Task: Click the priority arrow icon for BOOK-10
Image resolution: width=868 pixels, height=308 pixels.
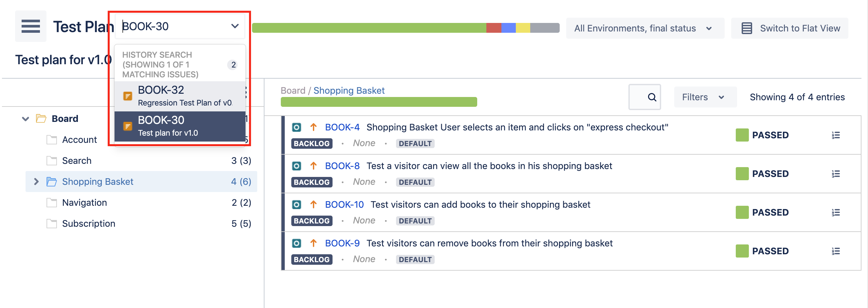Action: coord(313,204)
